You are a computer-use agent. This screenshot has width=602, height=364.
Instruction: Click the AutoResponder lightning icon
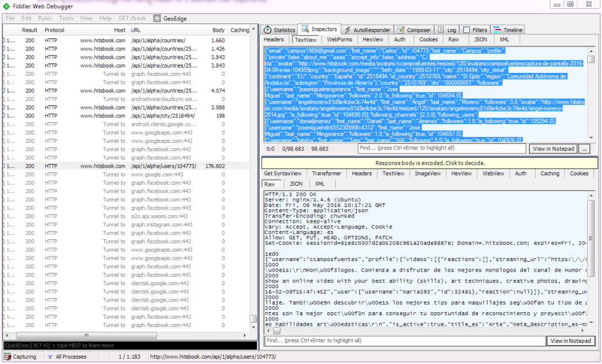pos(347,30)
